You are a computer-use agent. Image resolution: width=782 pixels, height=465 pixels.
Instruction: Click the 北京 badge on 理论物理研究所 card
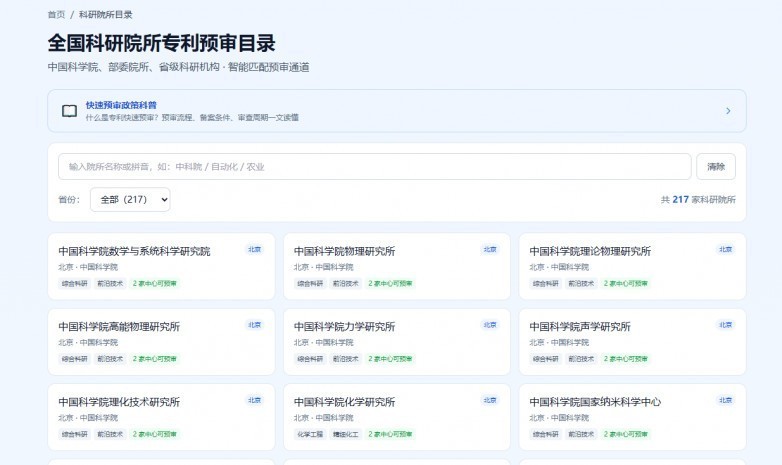click(x=726, y=249)
